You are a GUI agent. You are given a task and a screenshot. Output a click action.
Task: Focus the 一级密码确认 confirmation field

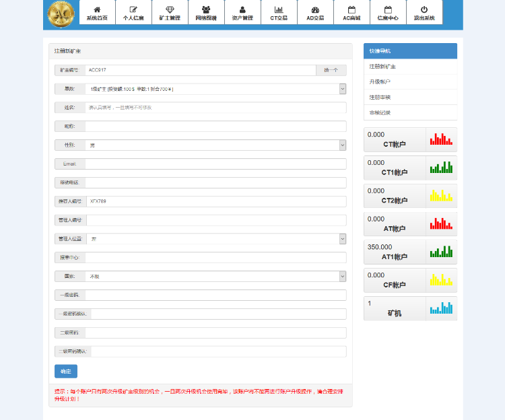click(219, 314)
